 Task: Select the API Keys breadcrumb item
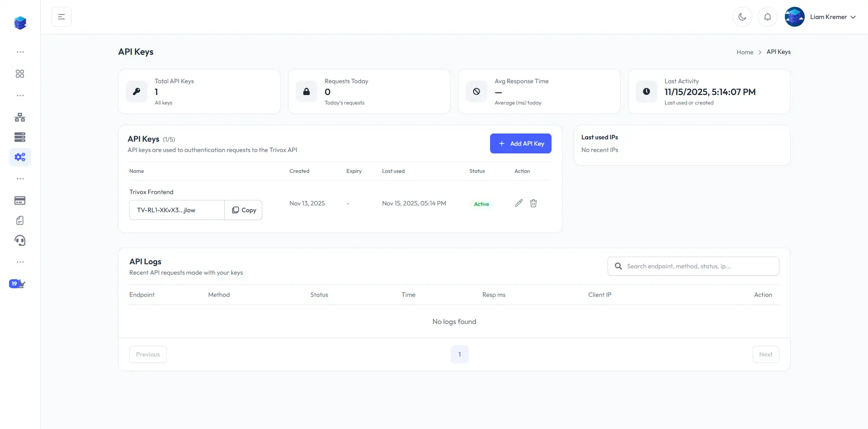coord(778,52)
